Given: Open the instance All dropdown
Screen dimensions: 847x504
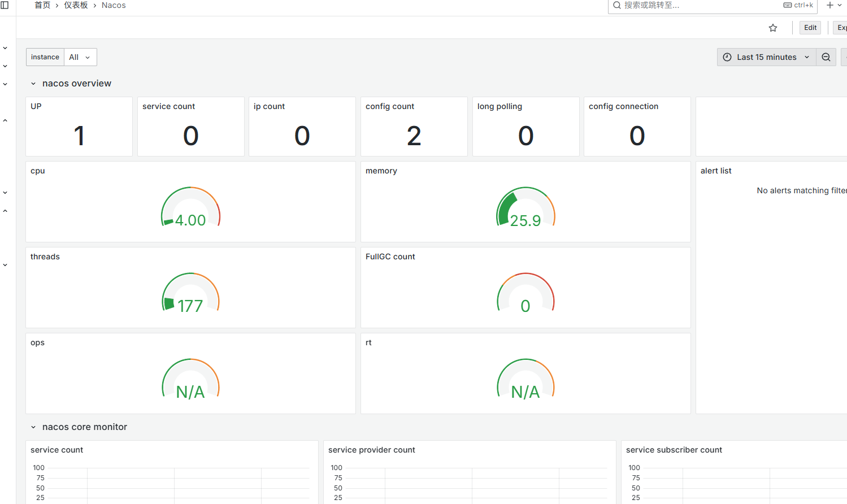Looking at the screenshot, I should point(80,57).
